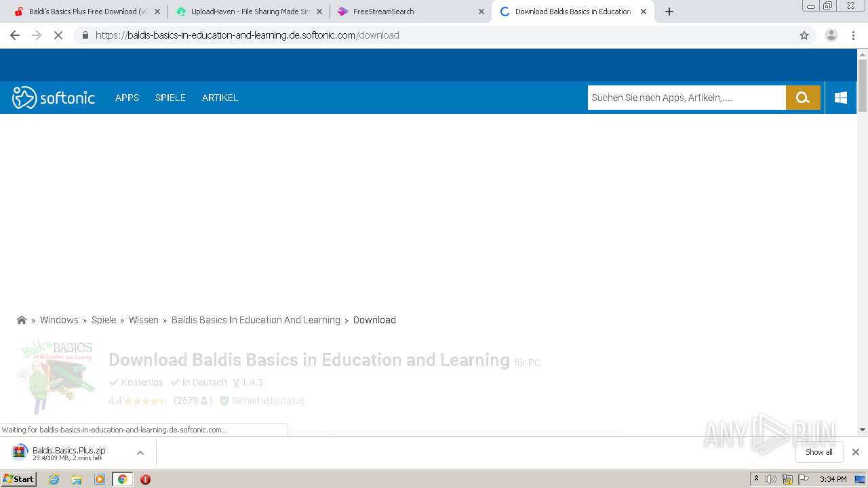
Task: Open the Baldi's Basics game thumbnail
Action: click(x=56, y=376)
